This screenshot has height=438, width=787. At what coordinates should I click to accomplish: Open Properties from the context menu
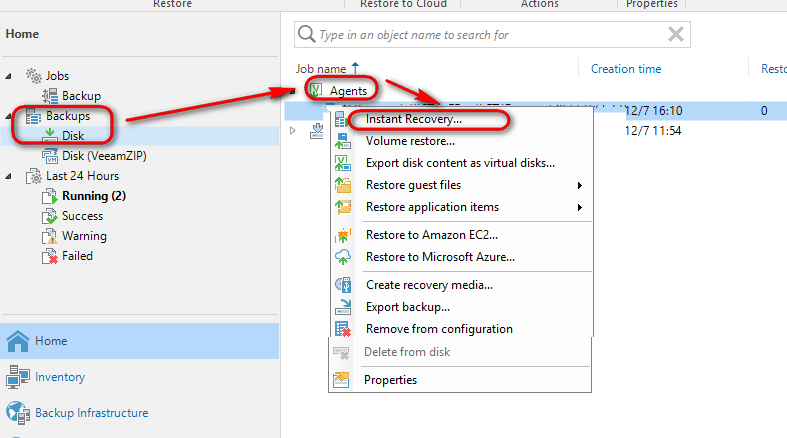[x=390, y=380]
